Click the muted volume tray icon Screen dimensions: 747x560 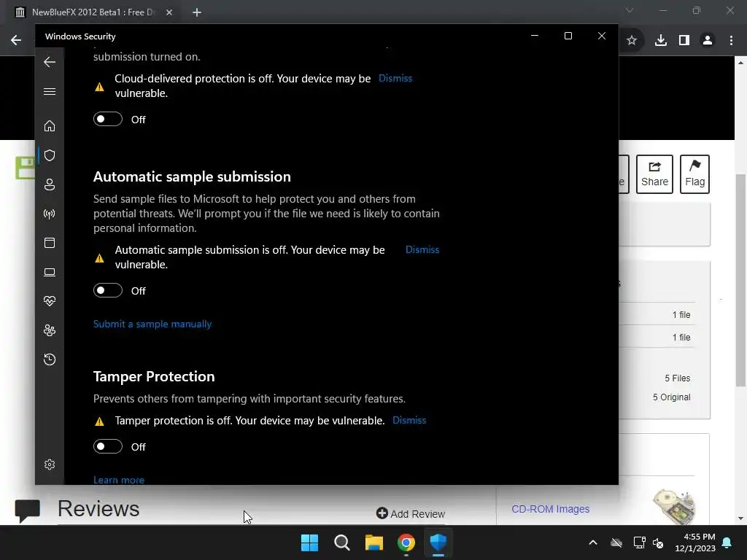[658, 542]
